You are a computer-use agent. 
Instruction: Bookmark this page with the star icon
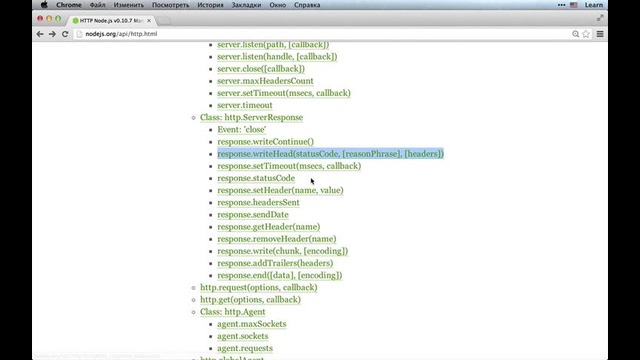coord(586,34)
